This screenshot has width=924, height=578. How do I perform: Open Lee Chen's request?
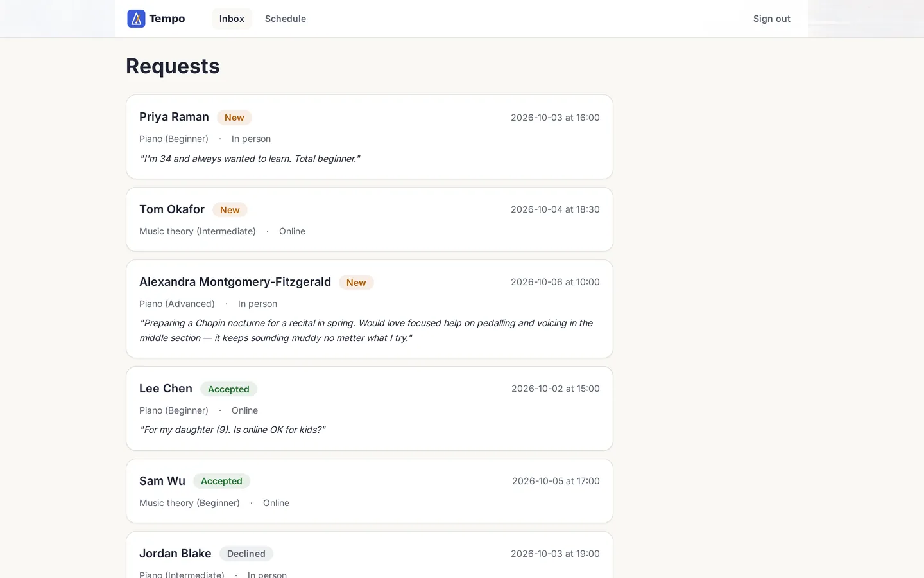point(370,408)
